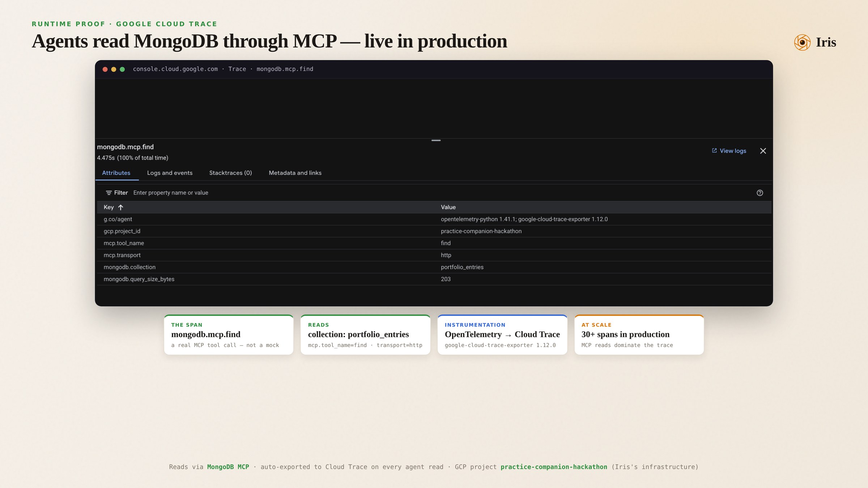This screenshot has width=868, height=488.
Task: Click the INSTRUMENTATION OpenTelemetry card
Action: click(x=502, y=335)
